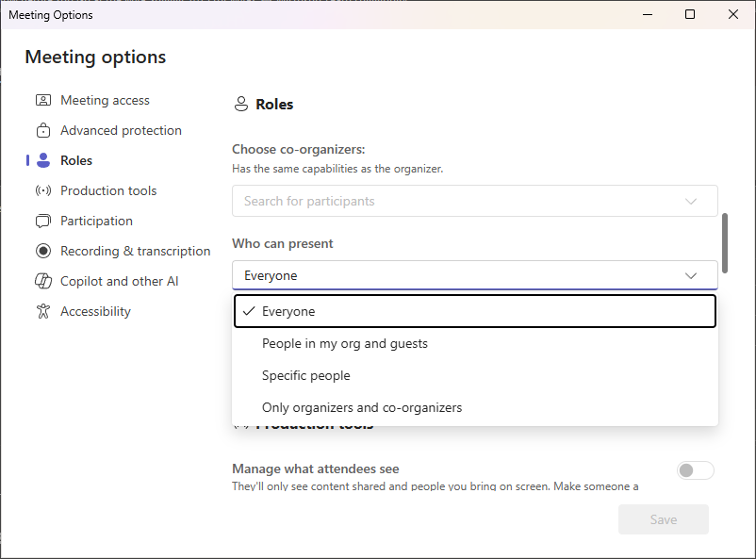Click the Roles heading person icon
This screenshot has width=756, height=559.
tap(241, 105)
